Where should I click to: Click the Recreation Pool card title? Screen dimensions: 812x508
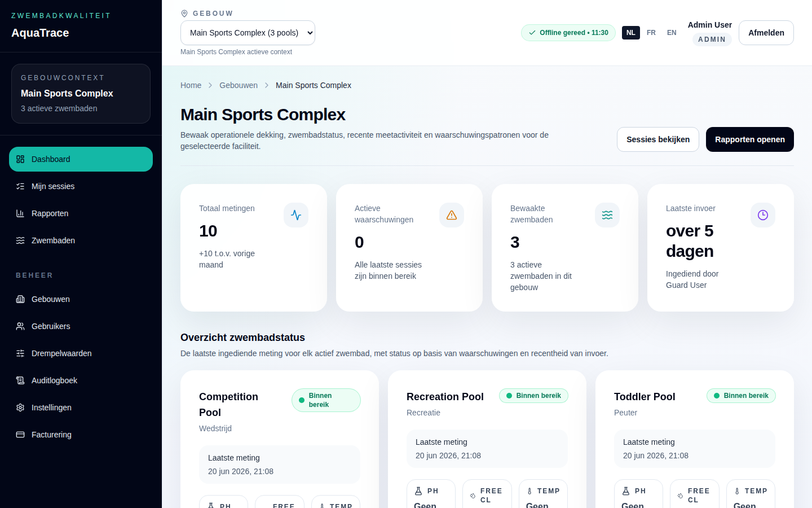click(x=445, y=397)
